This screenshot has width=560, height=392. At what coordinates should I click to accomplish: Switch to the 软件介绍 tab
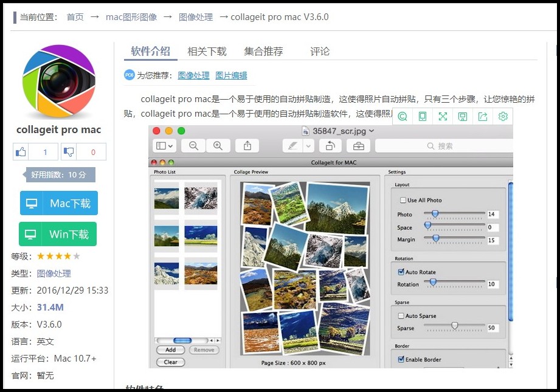click(150, 52)
